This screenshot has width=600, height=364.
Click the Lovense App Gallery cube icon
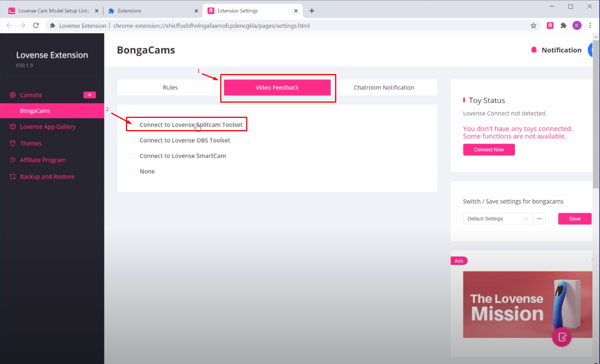tap(13, 127)
